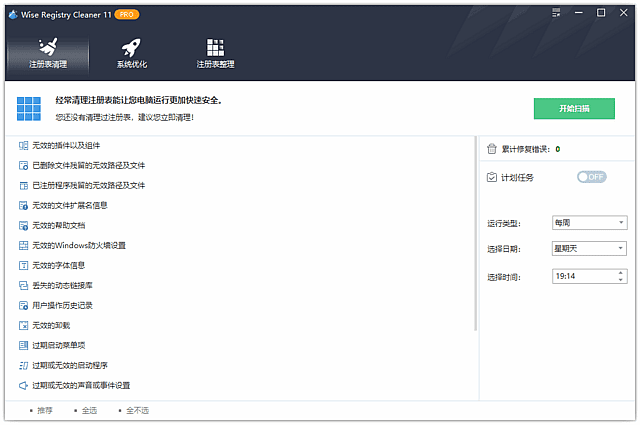Click the 计划任务 clipboard icon
This screenshot has width=640, height=425.
pos(491,177)
